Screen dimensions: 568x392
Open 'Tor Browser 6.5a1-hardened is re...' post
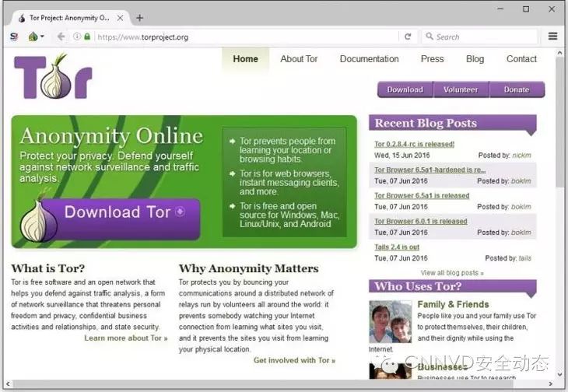tap(430, 170)
